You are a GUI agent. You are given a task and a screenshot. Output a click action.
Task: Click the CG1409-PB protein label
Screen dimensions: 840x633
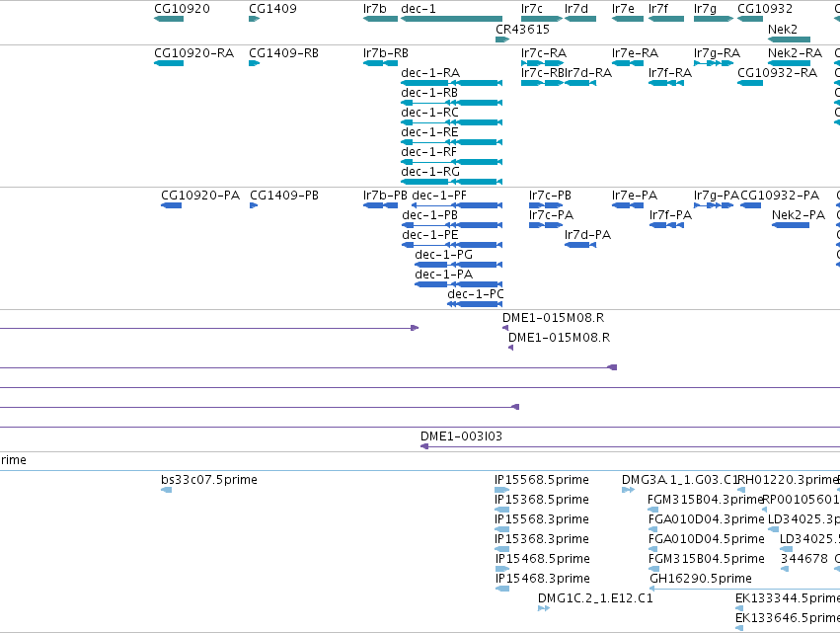pyautogui.click(x=284, y=196)
